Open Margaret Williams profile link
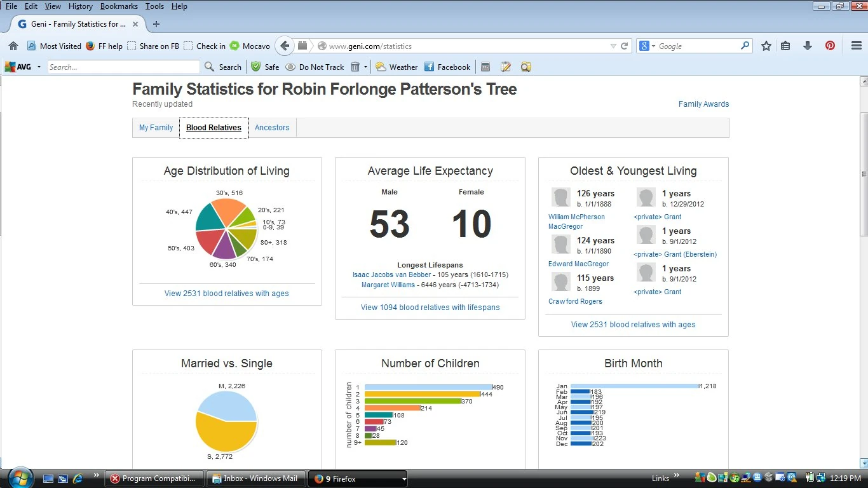 coord(388,285)
